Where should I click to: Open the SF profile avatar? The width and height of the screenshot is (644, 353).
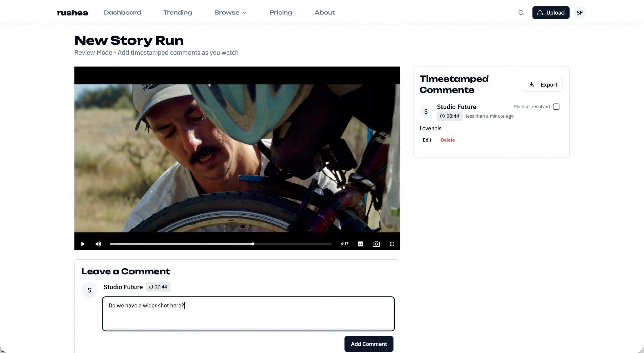(580, 12)
